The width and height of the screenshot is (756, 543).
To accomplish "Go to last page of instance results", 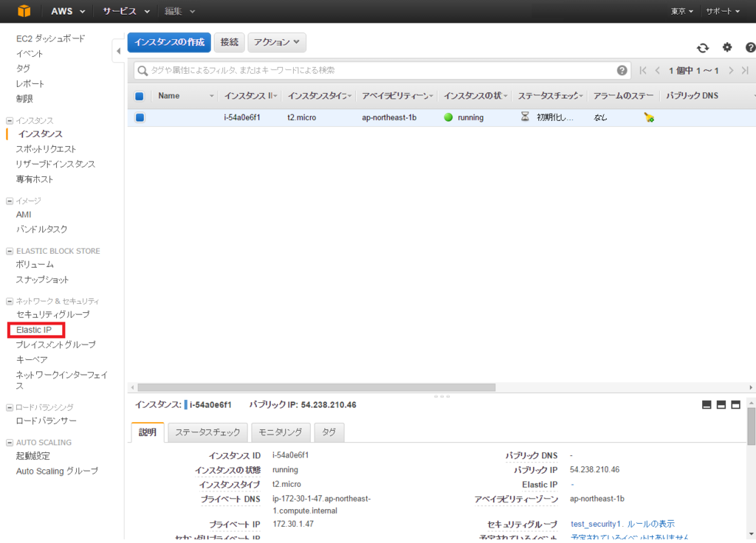I will coord(745,70).
